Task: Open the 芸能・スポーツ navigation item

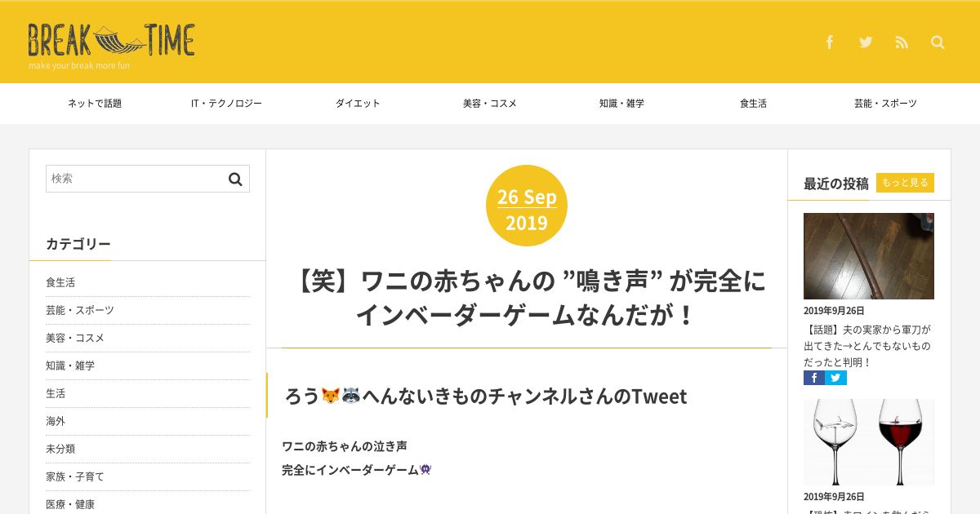Action: point(885,104)
